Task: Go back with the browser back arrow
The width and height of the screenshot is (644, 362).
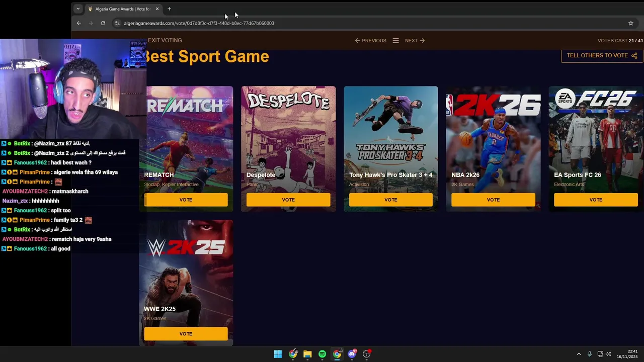Action: click(78, 23)
